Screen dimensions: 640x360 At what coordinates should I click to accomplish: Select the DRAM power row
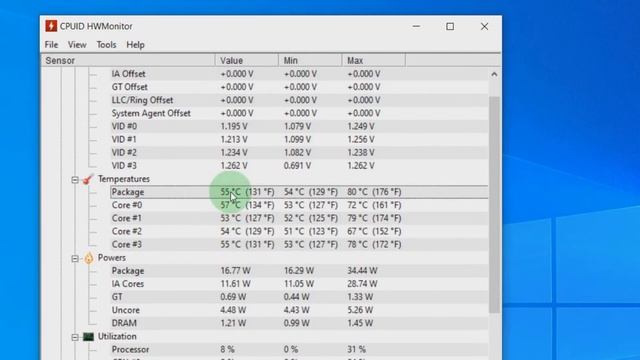[299, 323]
